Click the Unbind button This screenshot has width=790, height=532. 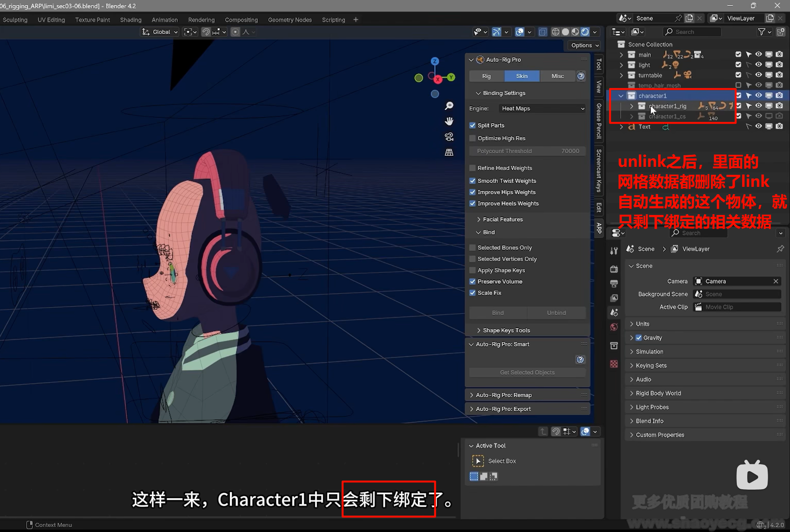556,313
